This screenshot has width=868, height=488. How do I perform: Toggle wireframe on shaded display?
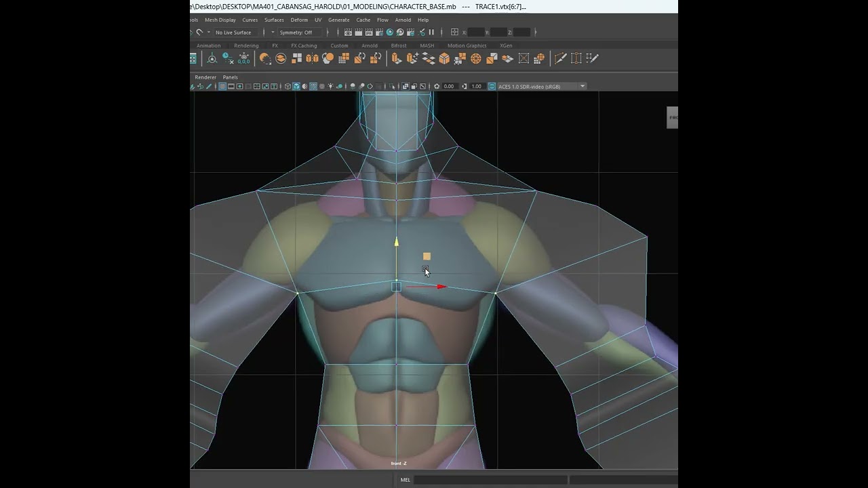pyautogui.click(x=313, y=86)
